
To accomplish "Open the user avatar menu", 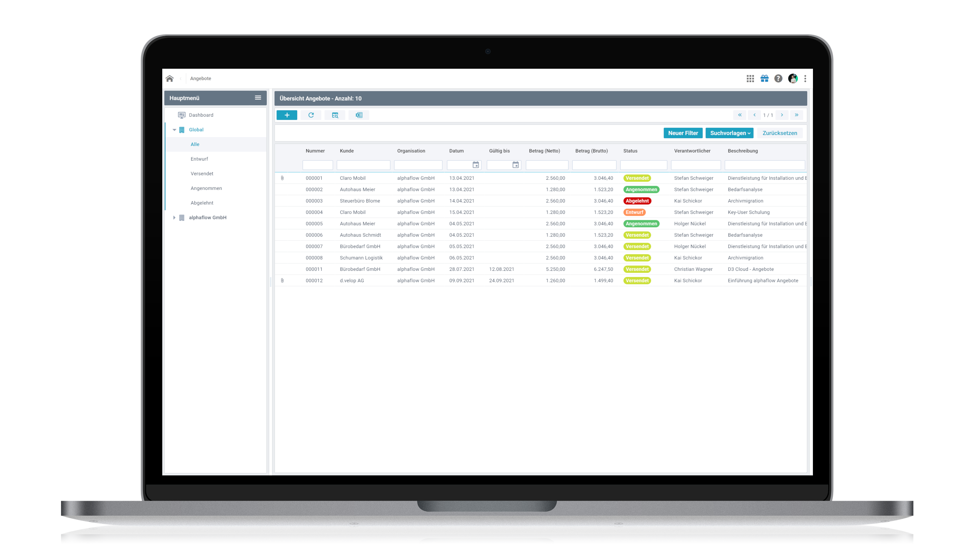I will tap(793, 78).
